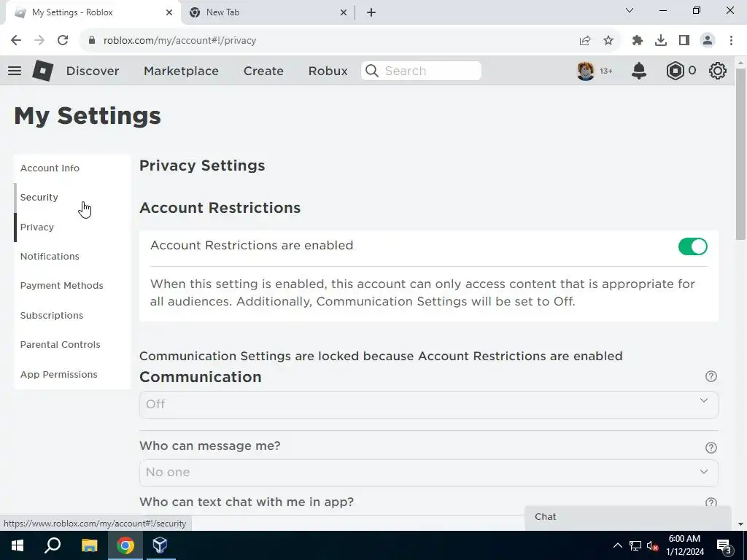Viewport: 747px width, 560px height.
Task: Click the VirtualBox cube icon in taskbar
Action: (x=160, y=545)
